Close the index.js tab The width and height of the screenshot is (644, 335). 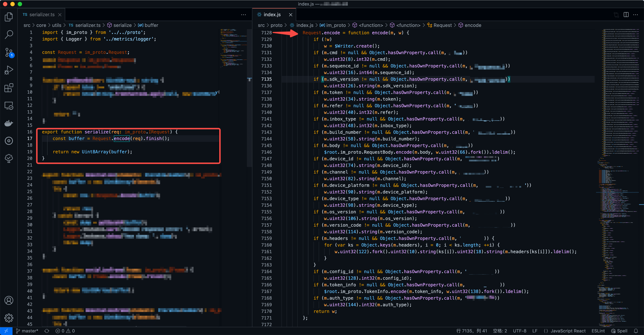(x=290, y=15)
